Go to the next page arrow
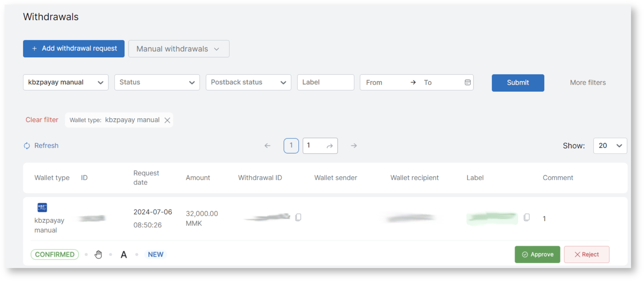The height and width of the screenshot is (281, 644). [x=354, y=146]
